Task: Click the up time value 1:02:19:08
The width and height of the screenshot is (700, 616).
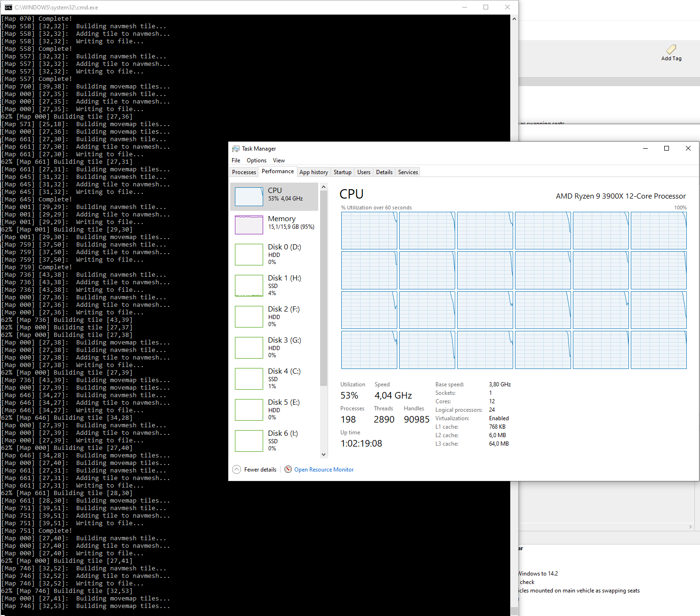Action: [x=361, y=444]
